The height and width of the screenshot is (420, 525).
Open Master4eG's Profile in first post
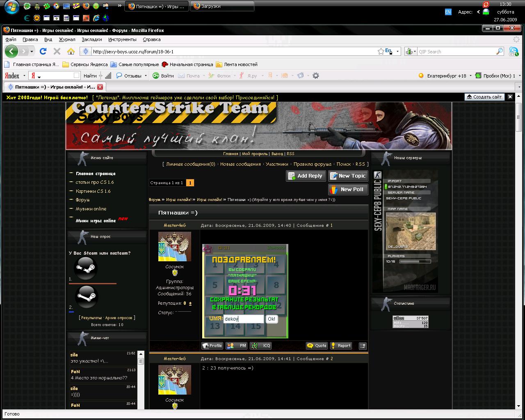tap(212, 346)
